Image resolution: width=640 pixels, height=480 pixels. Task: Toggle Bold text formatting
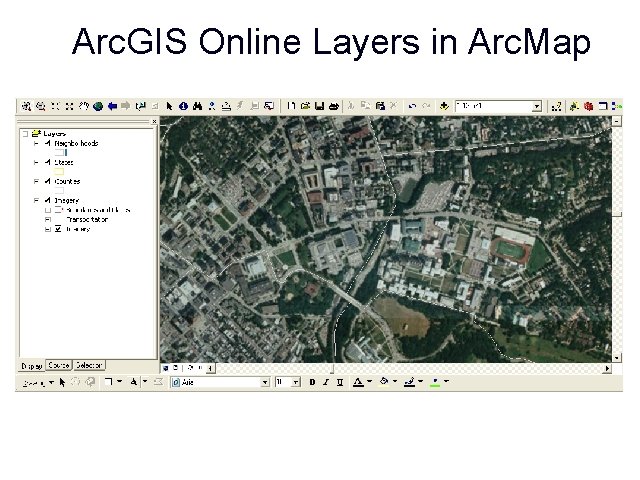pyautogui.click(x=312, y=382)
